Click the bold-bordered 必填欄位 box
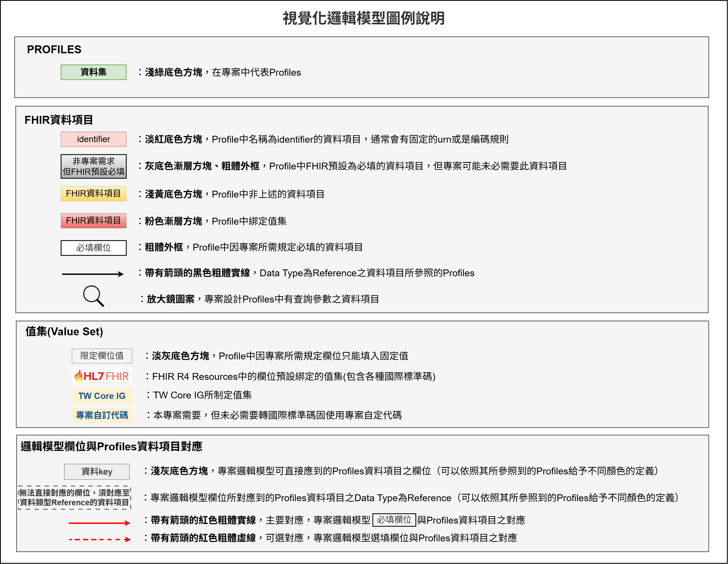The height and width of the screenshot is (564, 728). (x=93, y=248)
